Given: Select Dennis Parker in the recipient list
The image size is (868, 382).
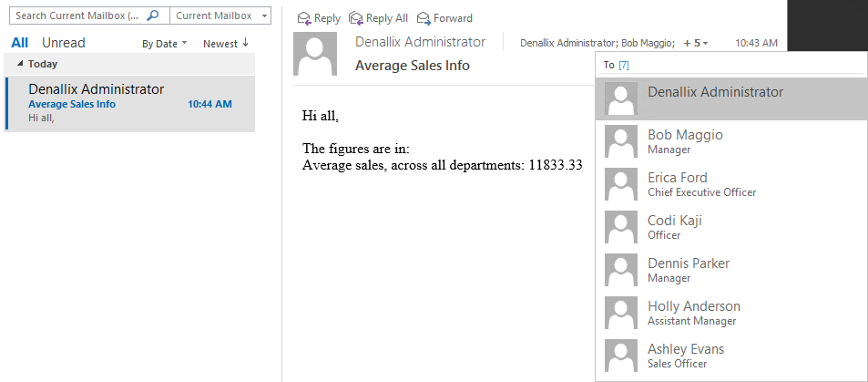Looking at the screenshot, I should pyautogui.click(x=688, y=270).
